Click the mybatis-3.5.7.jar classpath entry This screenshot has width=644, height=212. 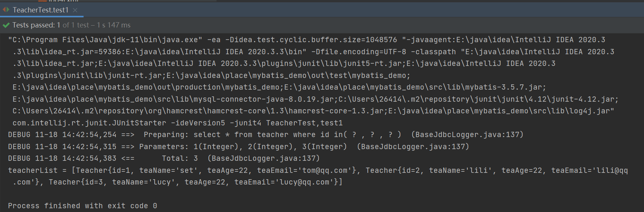click(x=503, y=87)
